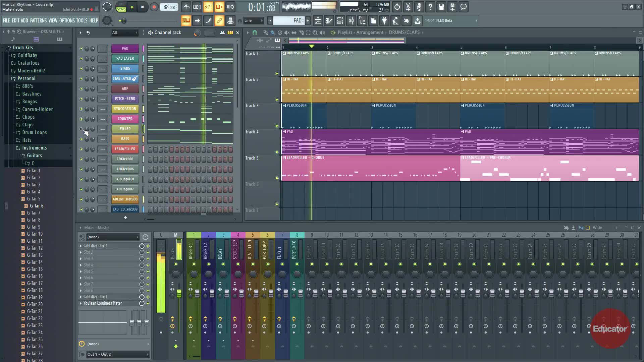Screen dimensions: 644x362
Task: Open the PATTERNS menu
Action: click(x=38, y=21)
